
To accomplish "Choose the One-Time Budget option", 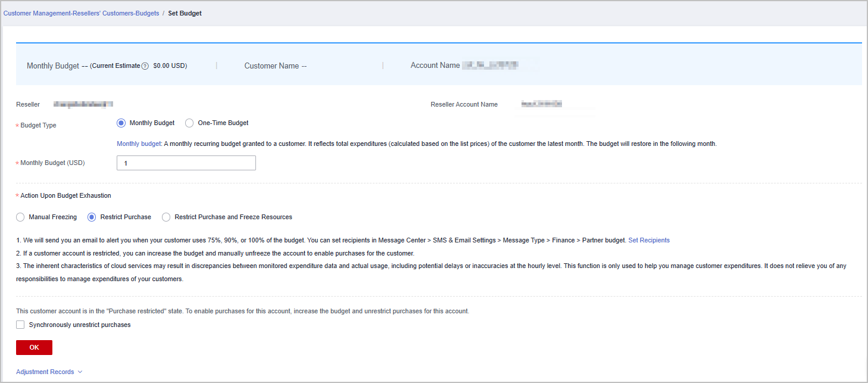I will (189, 123).
